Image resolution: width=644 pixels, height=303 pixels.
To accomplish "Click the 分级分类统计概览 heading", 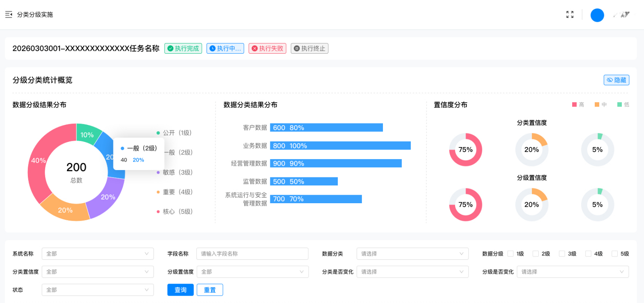I will 42,80.
